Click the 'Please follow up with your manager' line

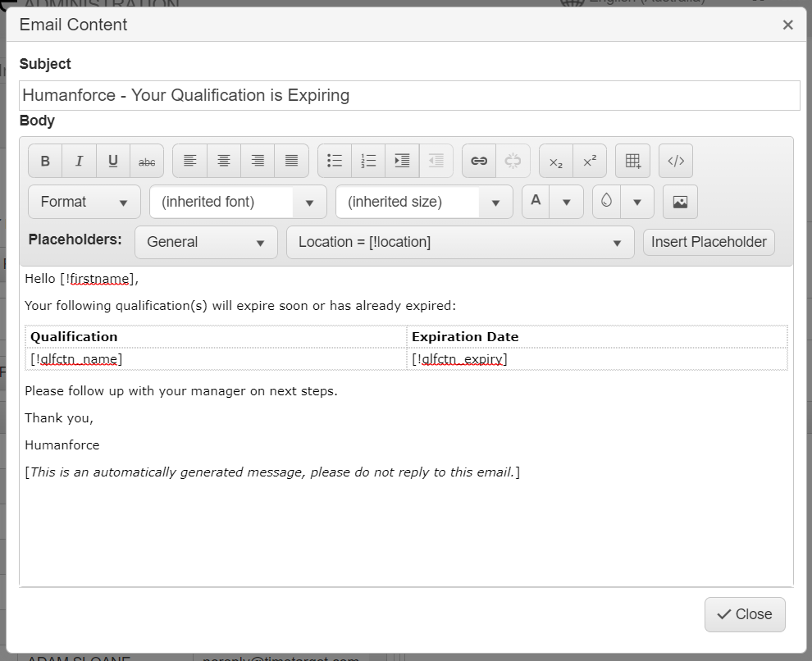(181, 391)
